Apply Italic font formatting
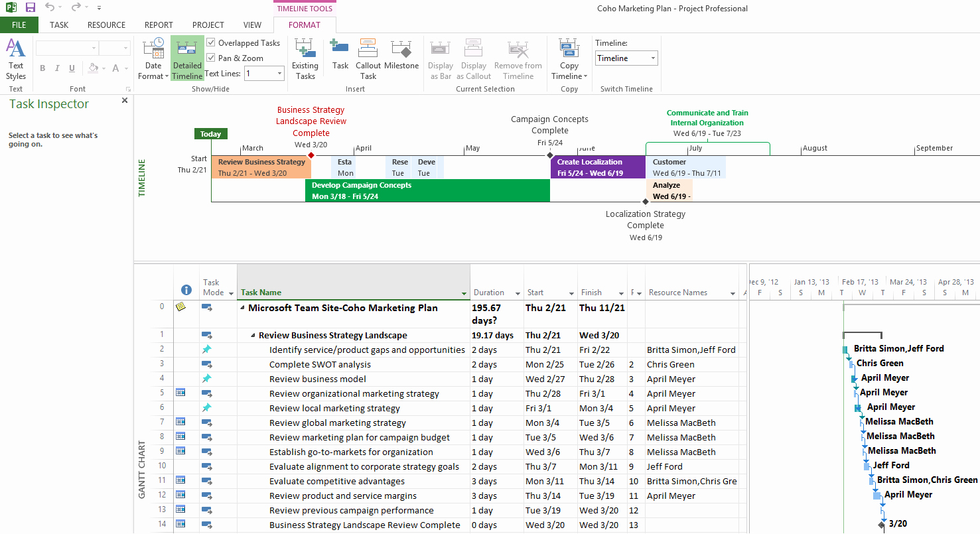980x534 pixels. click(x=57, y=68)
